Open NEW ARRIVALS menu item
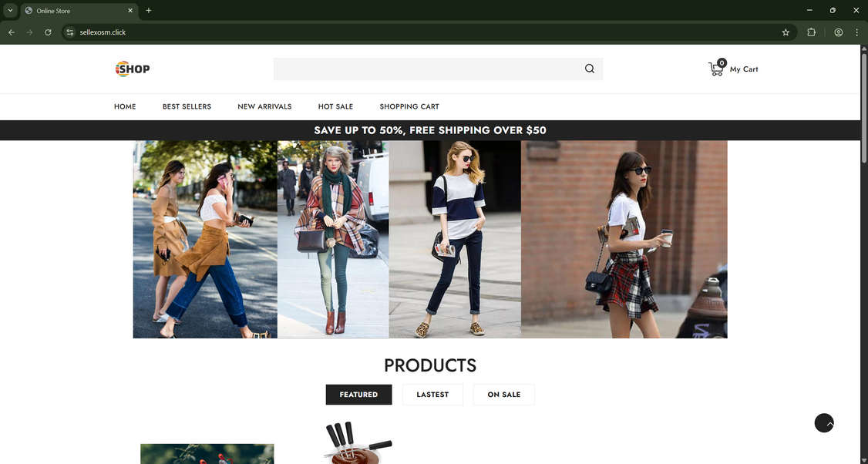868x464 pixels. 264,106
